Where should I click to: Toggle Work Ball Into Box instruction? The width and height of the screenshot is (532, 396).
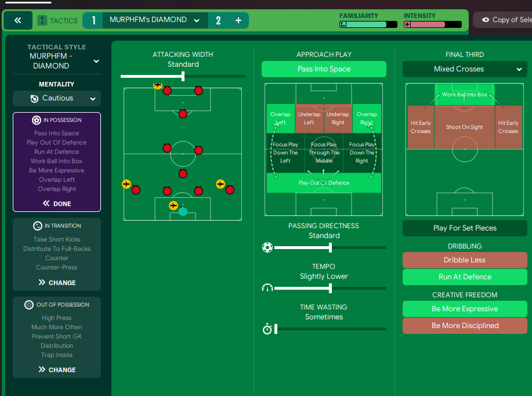[x=465, y=95]
